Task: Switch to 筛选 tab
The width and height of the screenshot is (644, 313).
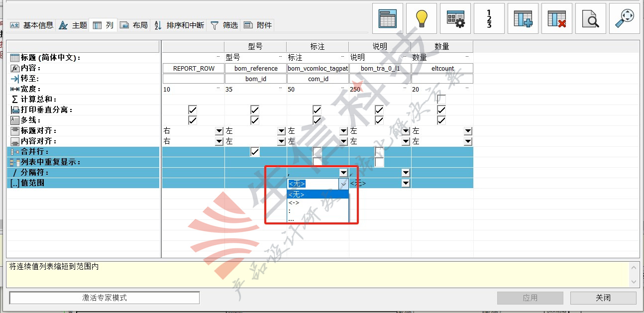Action: click(x=224, y=25)
